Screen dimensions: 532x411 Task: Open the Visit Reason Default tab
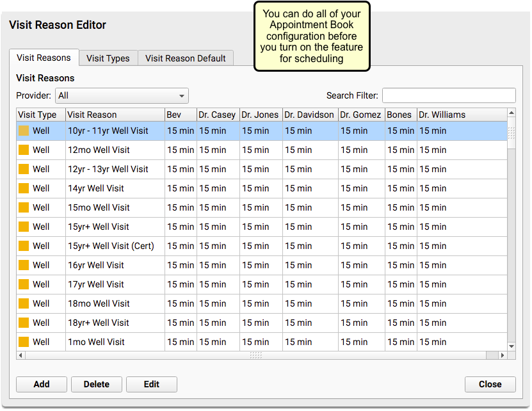pyautogui.click(x=185, y=58)
